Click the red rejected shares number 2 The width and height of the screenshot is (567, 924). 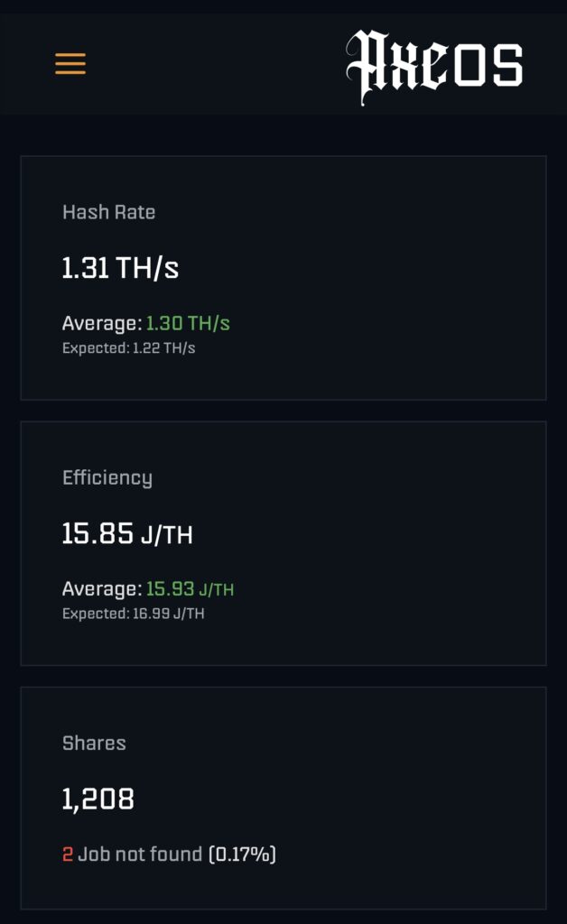[x=68, y=854]
